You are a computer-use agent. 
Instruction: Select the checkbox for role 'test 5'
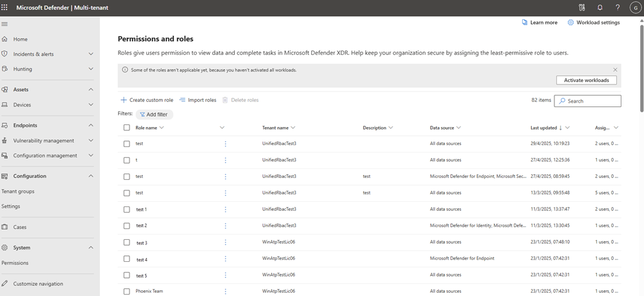click(126, 275)
